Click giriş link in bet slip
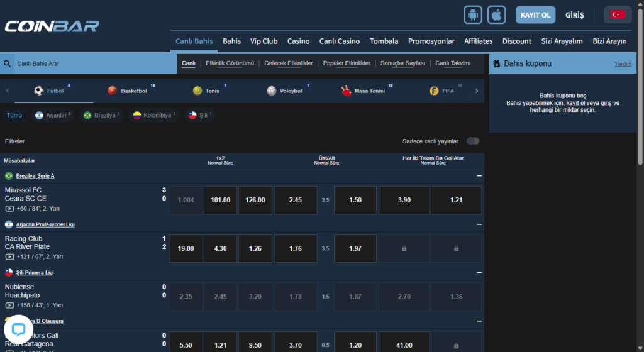This screenshot has height=352, width=644. (606, 103)
